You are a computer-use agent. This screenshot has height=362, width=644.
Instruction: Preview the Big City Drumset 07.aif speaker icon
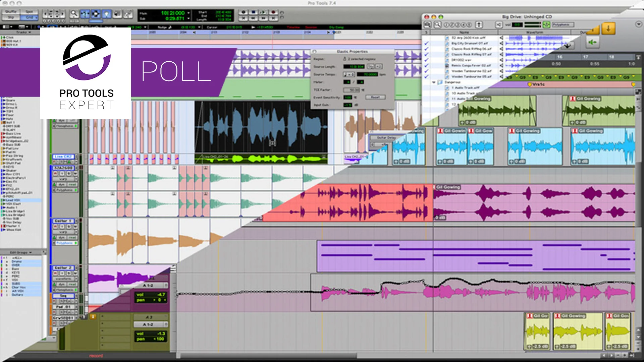coord(501,43)
